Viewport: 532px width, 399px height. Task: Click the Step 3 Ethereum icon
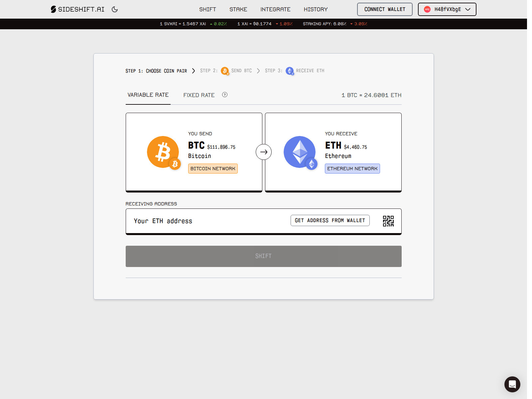pos(290,71)
